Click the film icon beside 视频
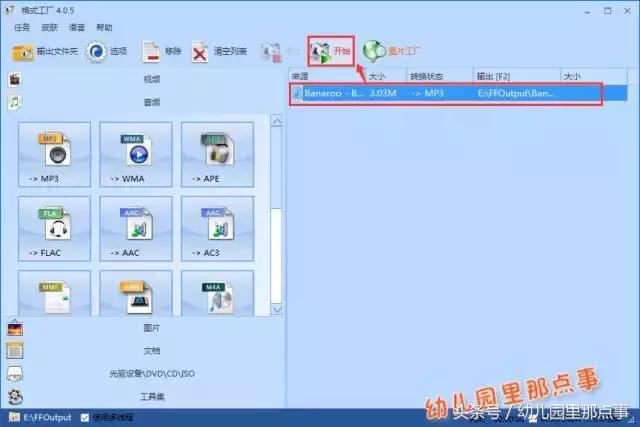 (15, 79)
